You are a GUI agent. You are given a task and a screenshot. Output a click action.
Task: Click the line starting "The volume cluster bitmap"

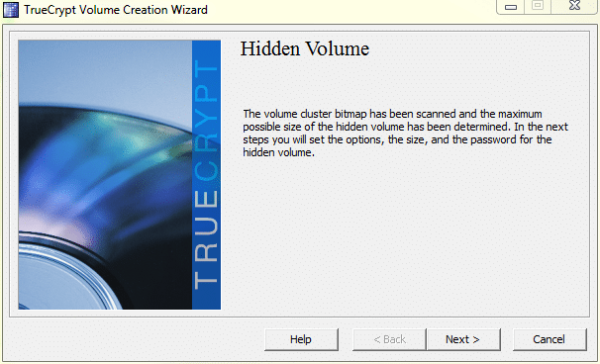pyautogui.click(x=393, y=114)
